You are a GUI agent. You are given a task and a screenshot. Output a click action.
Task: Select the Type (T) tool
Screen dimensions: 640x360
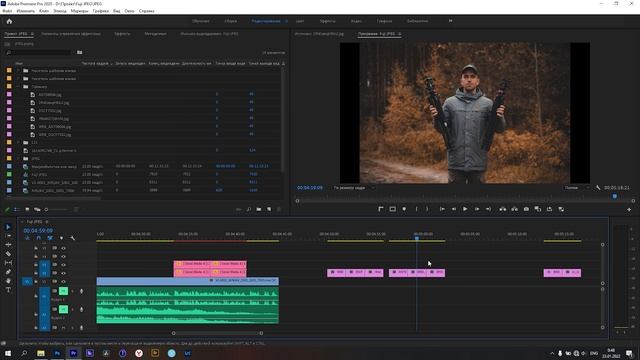click(x=8, y=290)
